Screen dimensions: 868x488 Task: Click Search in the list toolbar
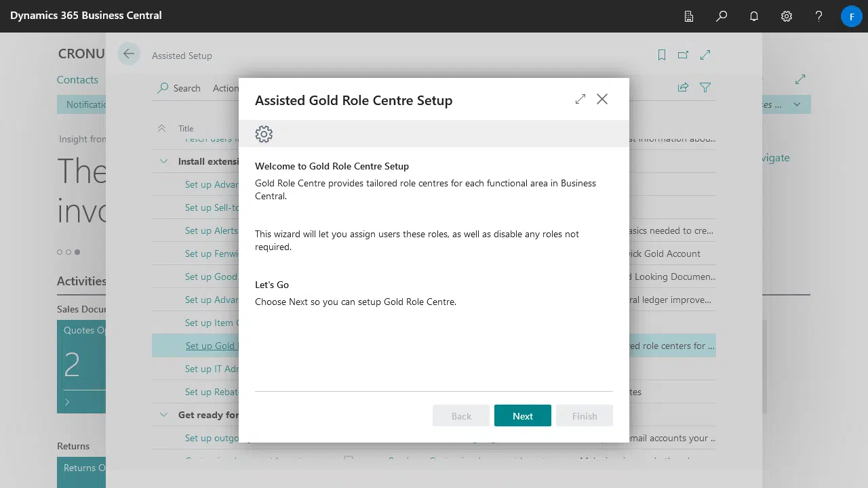179,88
